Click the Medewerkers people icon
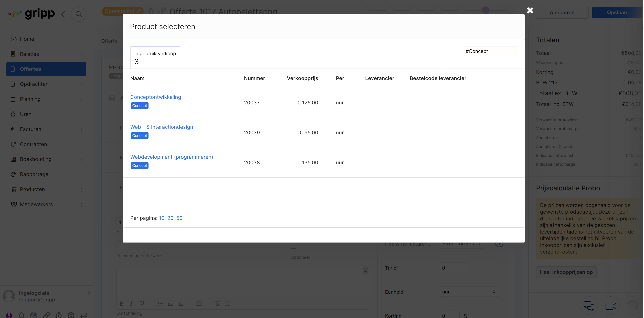Viewport: 644px width, 318px height. [x=14, y=204]
